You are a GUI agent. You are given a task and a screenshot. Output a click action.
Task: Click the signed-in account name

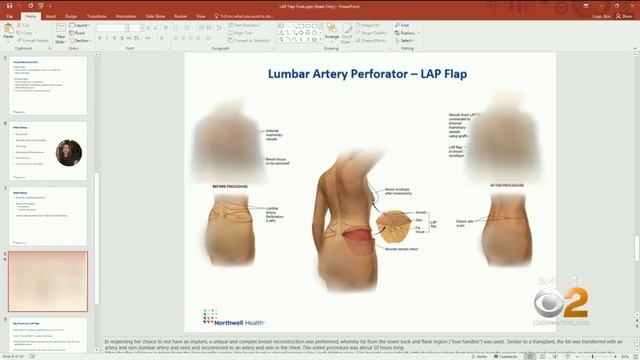[x=601, y=16]
